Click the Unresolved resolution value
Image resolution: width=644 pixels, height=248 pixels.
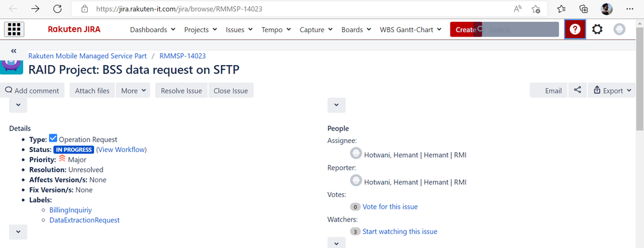click(x=86, y=169)
